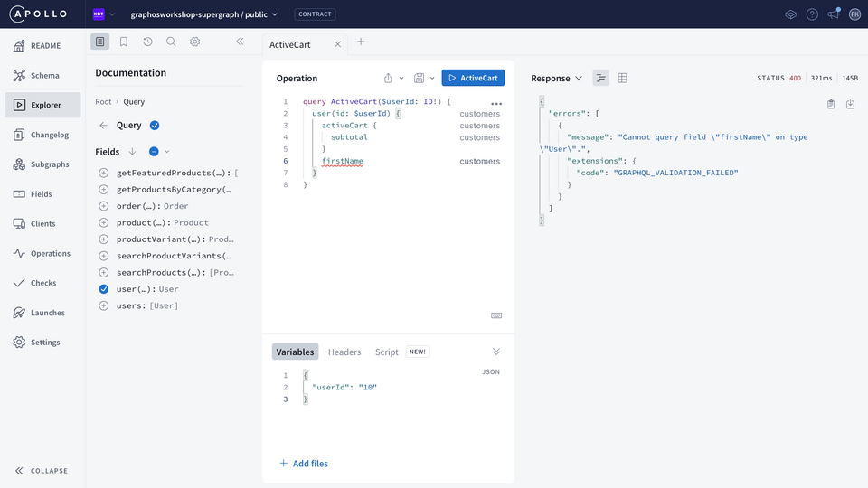Open saved operation collections bookmark icon
The width and height of the screenshot is (868, 488).
pos(124,42)
